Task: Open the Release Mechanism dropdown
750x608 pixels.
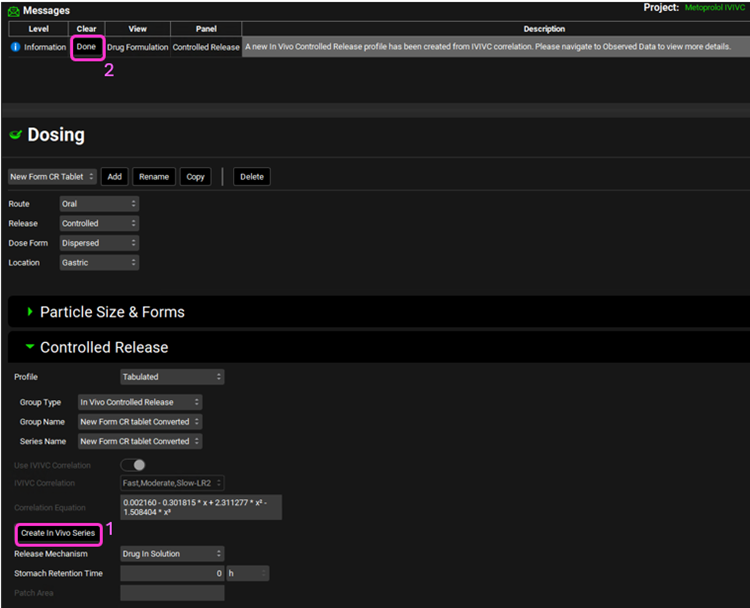Action: click(171, 553)
